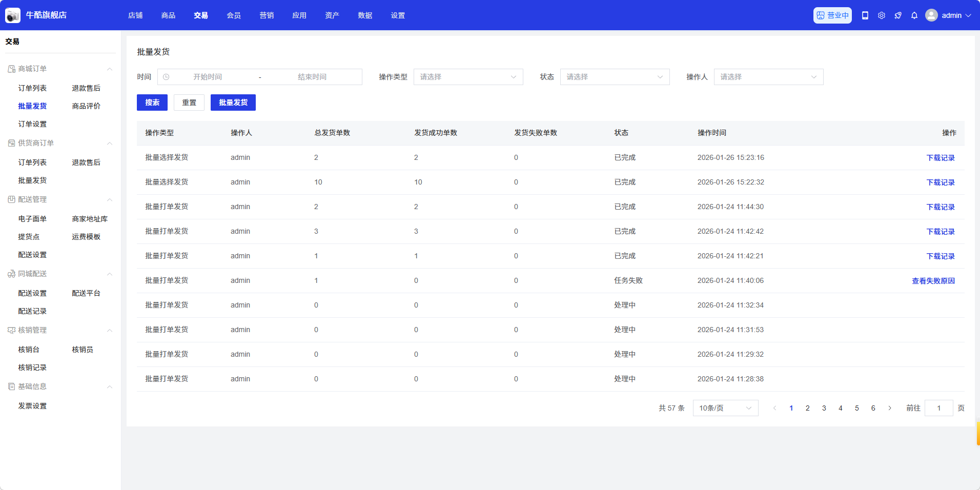This screenshot has height=490, width=980.
Task: Collapse the 商城订单 sidebar section
Action: (x=109, y=69)
